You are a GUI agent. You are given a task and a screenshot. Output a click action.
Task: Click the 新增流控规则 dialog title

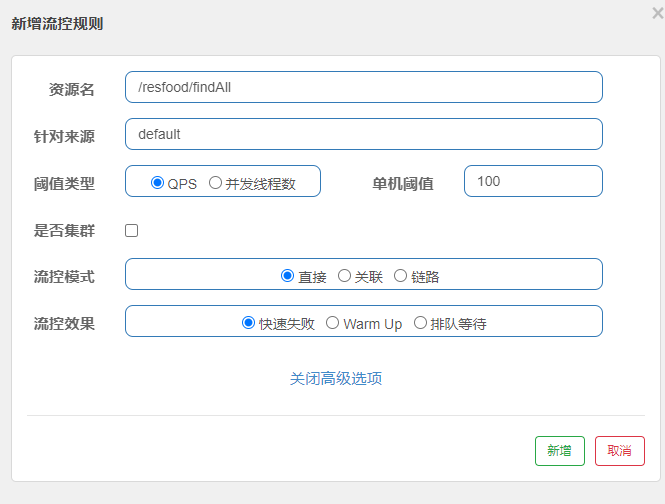tap(57, 23)
